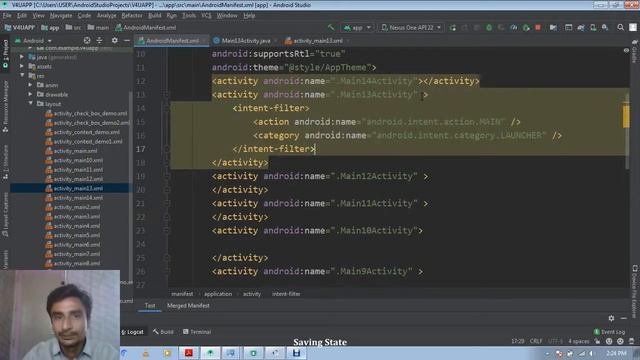Screen dimensions: 640x360
Task: Click the editor vertical scrollbar marker
Action: (x=626, y=116)
